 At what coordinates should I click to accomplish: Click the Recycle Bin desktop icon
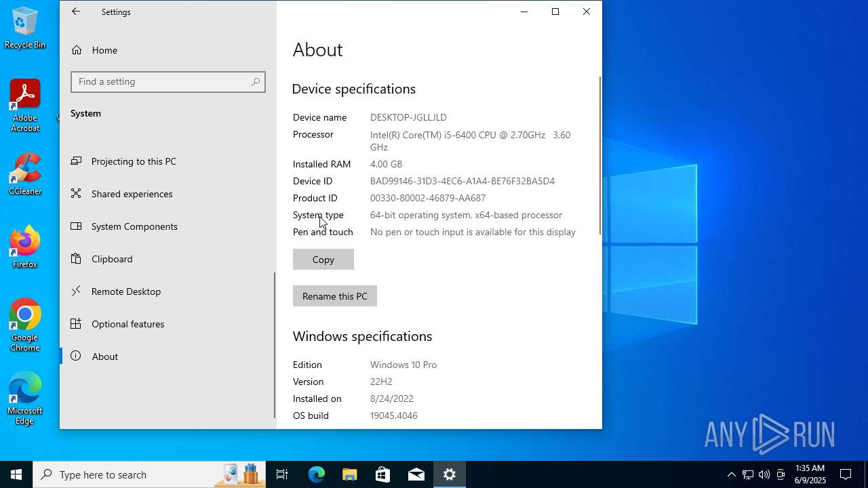tap(25, 28)
